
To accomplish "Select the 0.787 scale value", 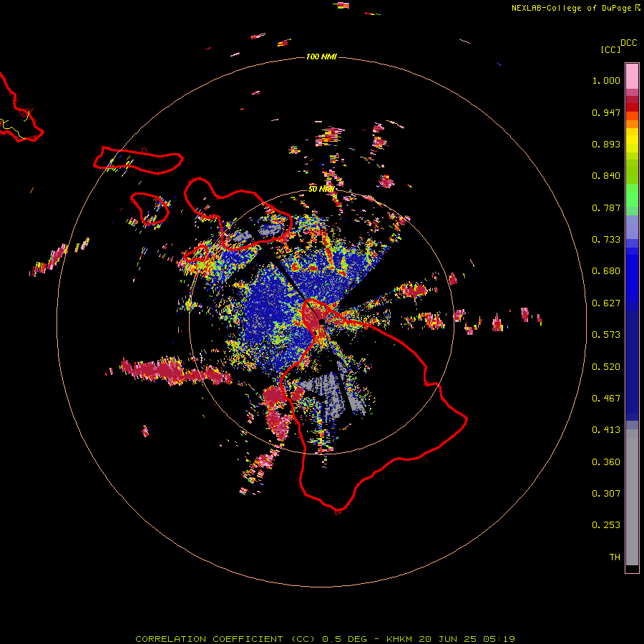I will 606,208.
